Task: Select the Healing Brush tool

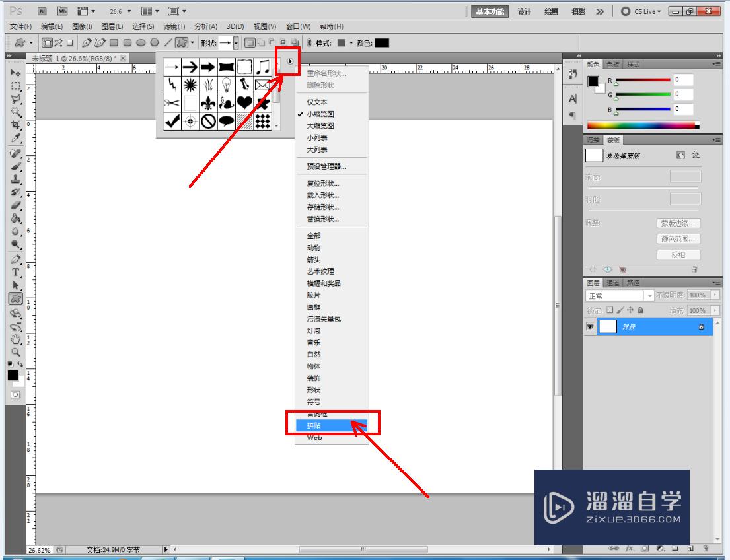Action: pos(16,153)
